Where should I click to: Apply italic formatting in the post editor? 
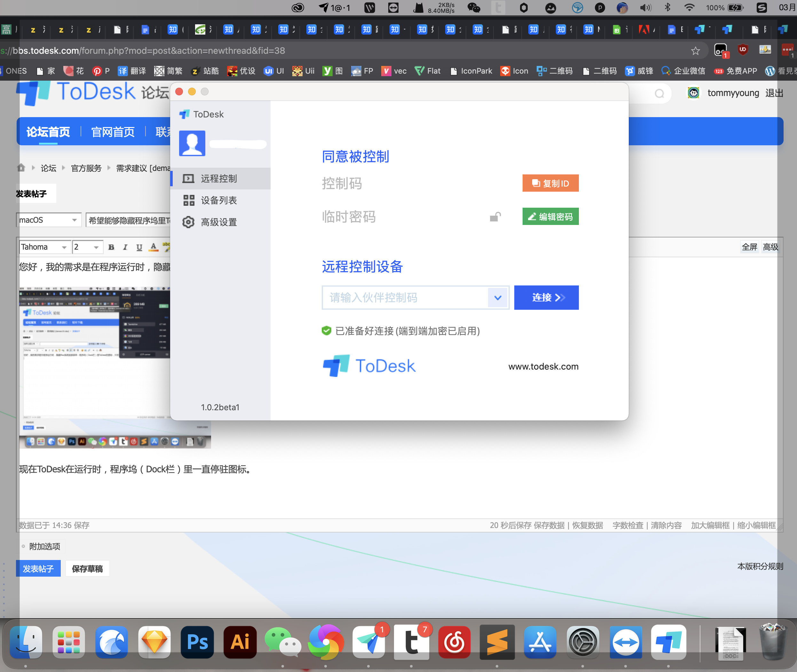pyautogui.click(x=125, y=247)
